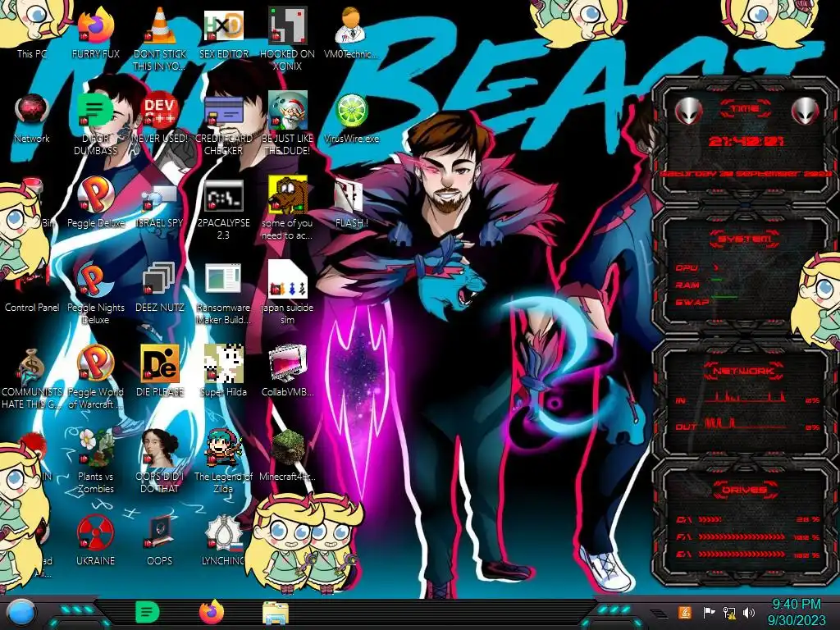The width and height of the screenshot is (840, 630).
Task: Open the Network desktop icon
Action: pyautogui.click(x=32, y=118)
